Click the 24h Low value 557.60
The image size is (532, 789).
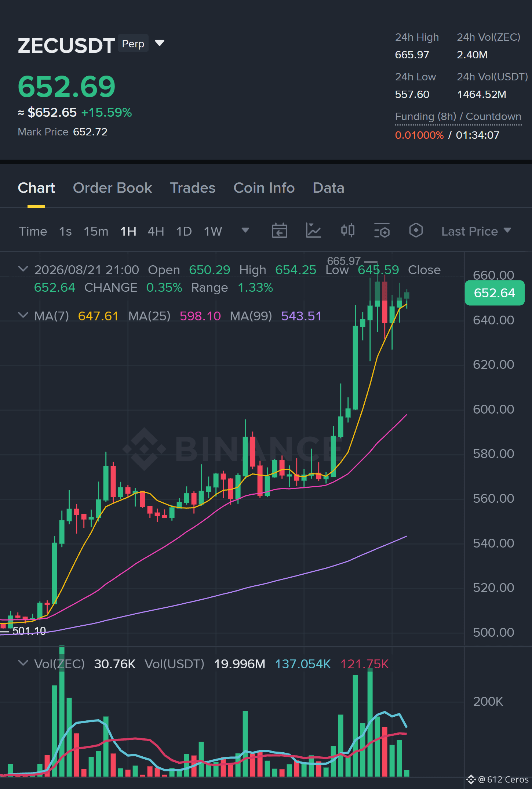point(412,94)
